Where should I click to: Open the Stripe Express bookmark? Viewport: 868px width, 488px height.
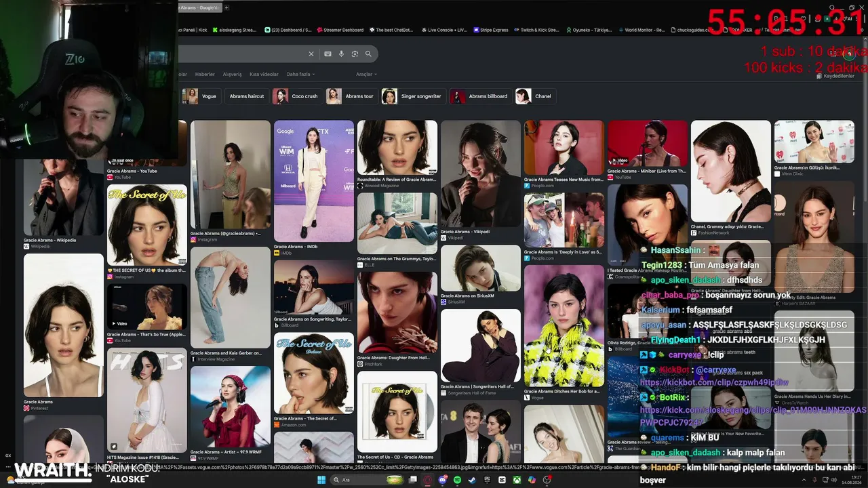[x=490, y=30]
